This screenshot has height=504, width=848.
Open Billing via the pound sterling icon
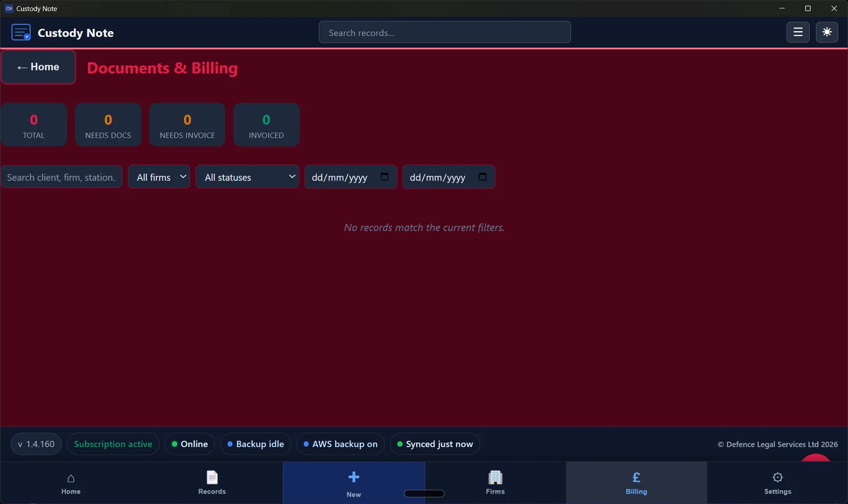pyautogui.click(x=636, y=478)
